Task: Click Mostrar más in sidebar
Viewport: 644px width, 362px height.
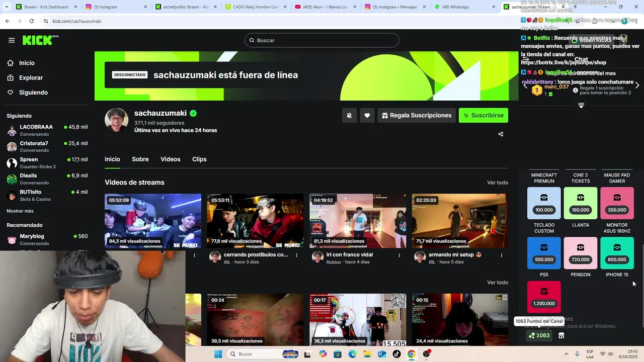Action: (20, 211)
